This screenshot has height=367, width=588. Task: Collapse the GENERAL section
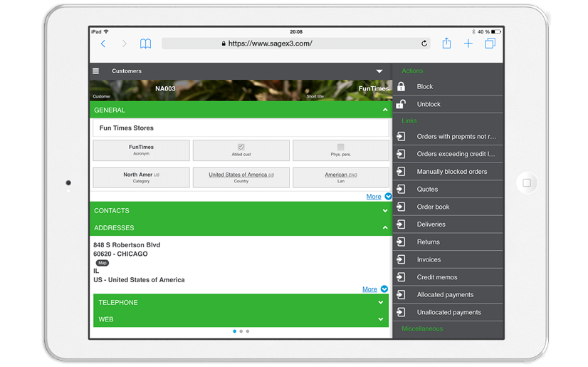(x=385, y=110)
